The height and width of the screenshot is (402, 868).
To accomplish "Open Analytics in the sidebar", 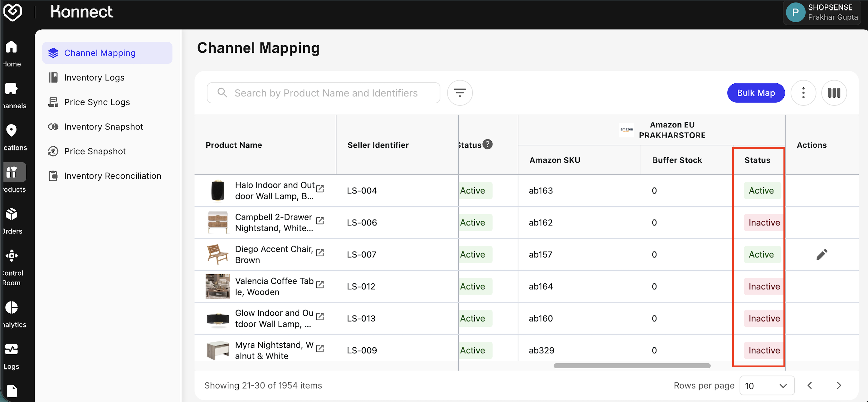I will [12, 313].
